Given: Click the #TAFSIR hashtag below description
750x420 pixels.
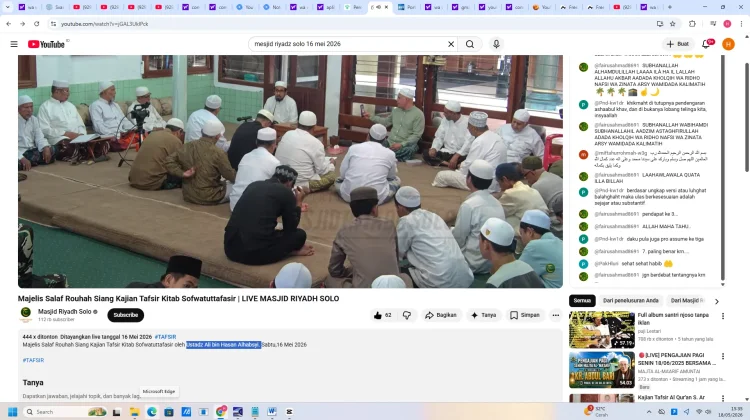Looking at the screenshot, I should tap(33, 360).
